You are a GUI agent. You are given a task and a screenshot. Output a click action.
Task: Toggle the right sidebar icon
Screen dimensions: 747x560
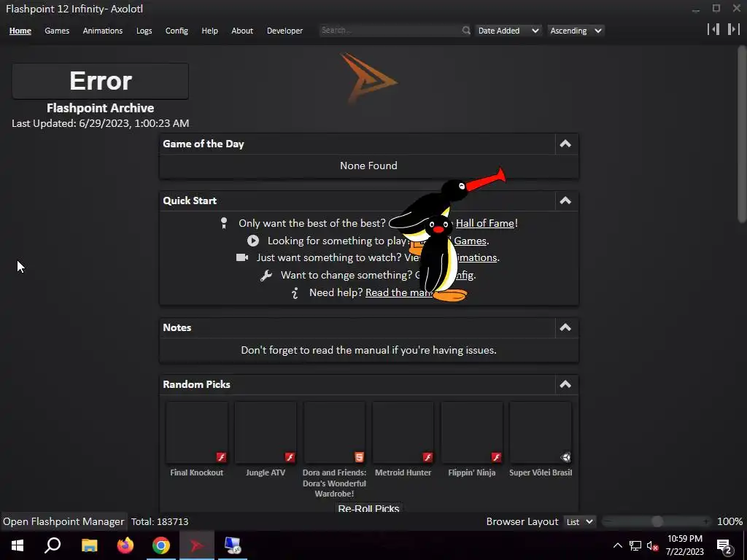[x=733, y=29]
